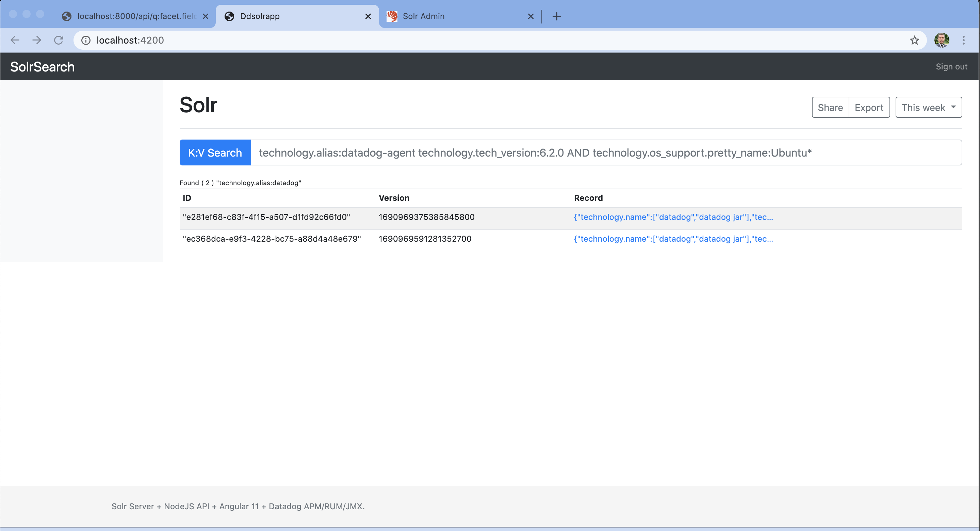Screen dimensions: 980x531
Task: Expand the This week dropdown
Action: tap(928, 107)
